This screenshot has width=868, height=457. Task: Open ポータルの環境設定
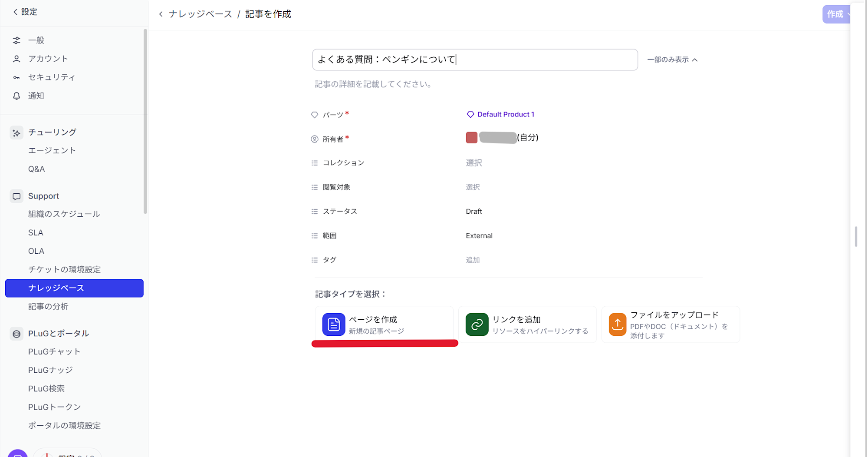(x=65, y=426)
